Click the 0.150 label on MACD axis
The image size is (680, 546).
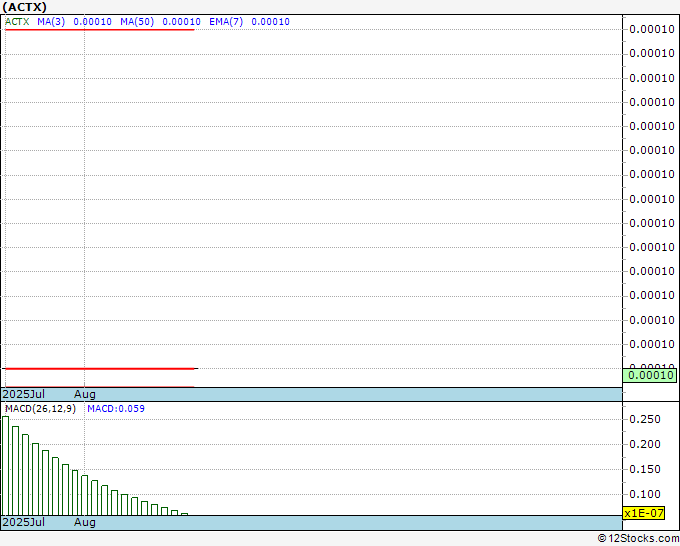tap(645, 470)
